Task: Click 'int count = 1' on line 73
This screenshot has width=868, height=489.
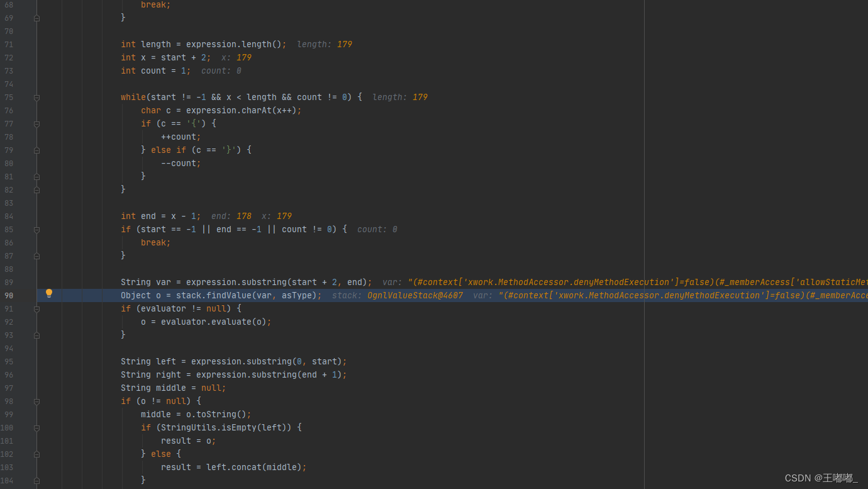Action: 153,71
